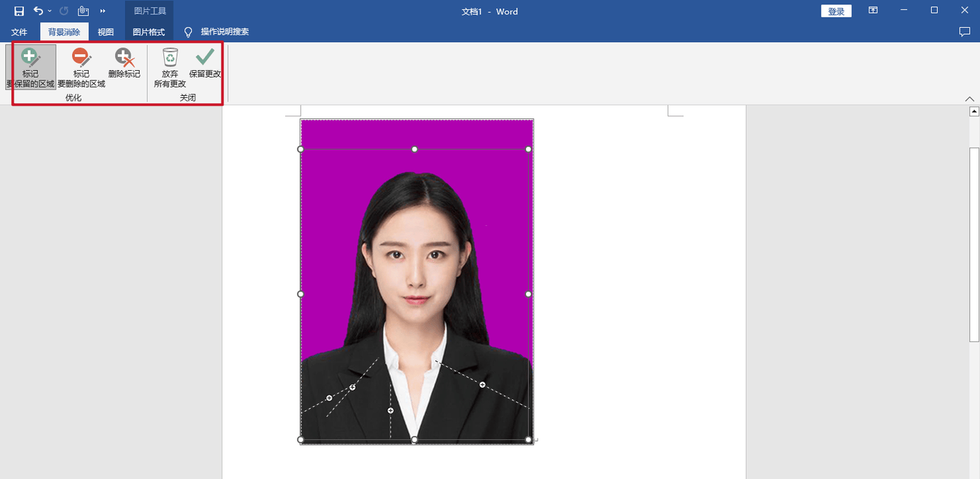Expand quick access toolbar overflow chevrons
Image resolution: width=980 pixels, height=479 pixels.
coord(103,12)
